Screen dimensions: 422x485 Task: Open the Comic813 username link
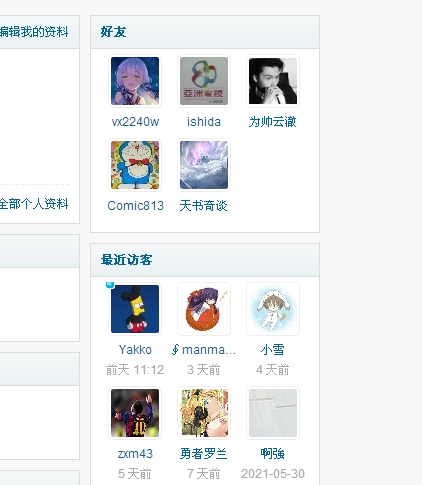[135, 206]
